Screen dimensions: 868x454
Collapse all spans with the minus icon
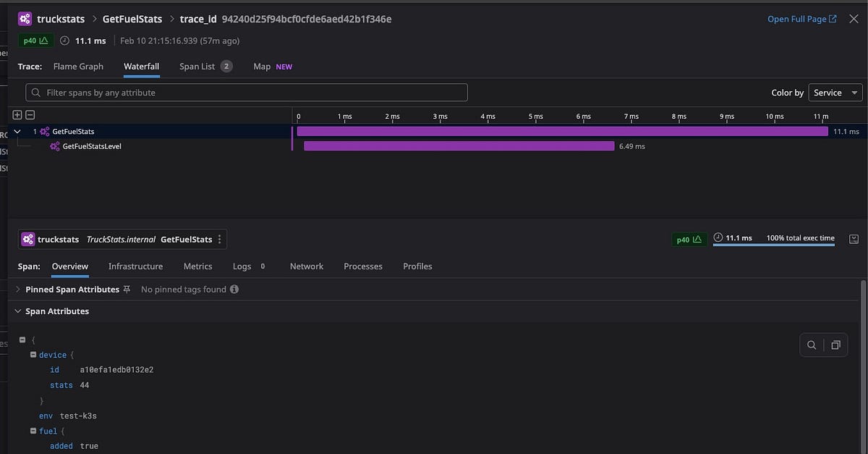(29, 114)
